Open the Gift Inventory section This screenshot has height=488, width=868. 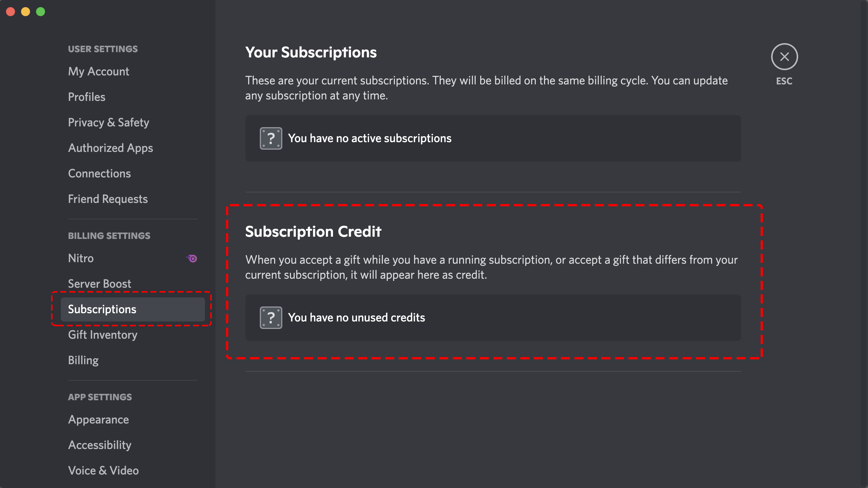pyautogui.click(x=102, y=335)
